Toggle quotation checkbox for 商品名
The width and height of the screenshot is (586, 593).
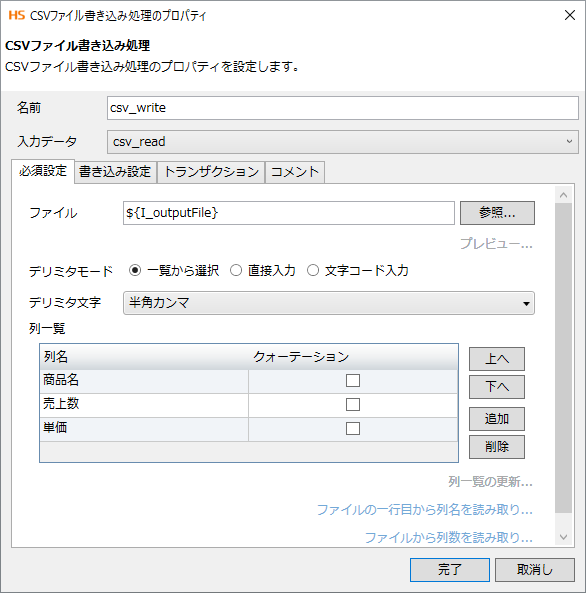point(353,380)
